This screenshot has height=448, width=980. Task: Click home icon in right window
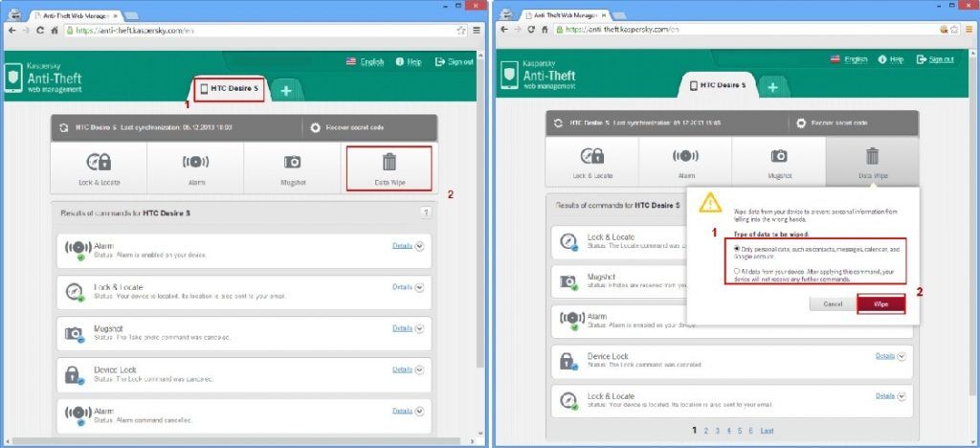(545, 30)
